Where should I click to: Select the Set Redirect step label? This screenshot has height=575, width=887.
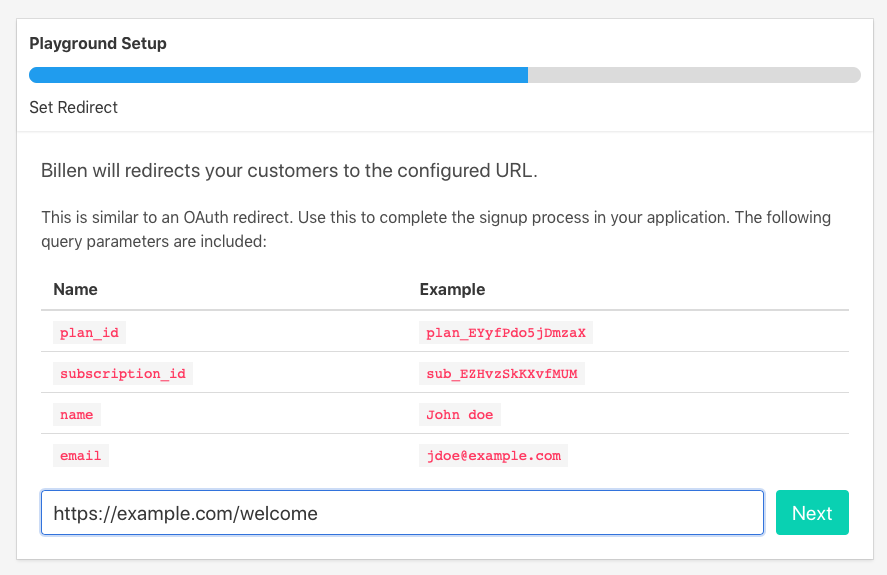pyautogui.click(x=74, y=107)
